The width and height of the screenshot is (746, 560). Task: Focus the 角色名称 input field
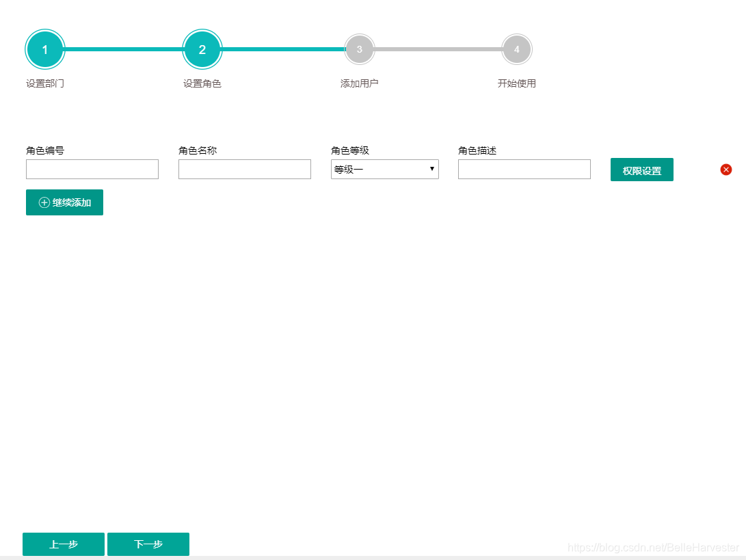[x=245, y=169]
